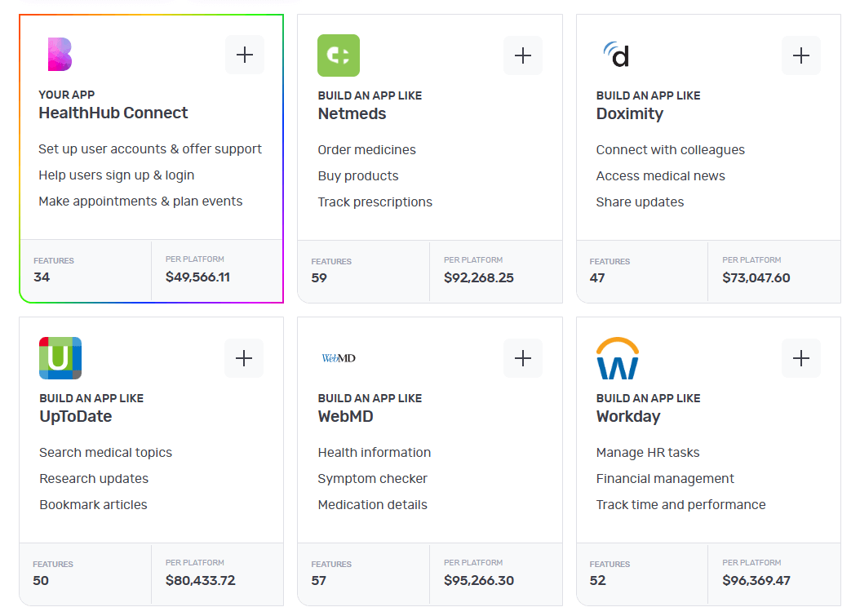Click the plus button on Workday card
The image size is (860, 616).
click(x=800, y=358)
